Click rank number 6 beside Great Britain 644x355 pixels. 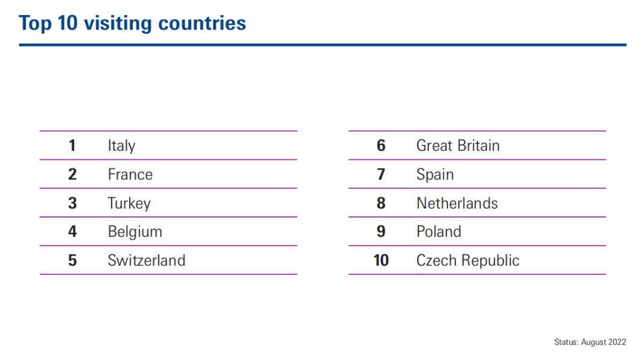pyautogui.click(x=381, y=146)
